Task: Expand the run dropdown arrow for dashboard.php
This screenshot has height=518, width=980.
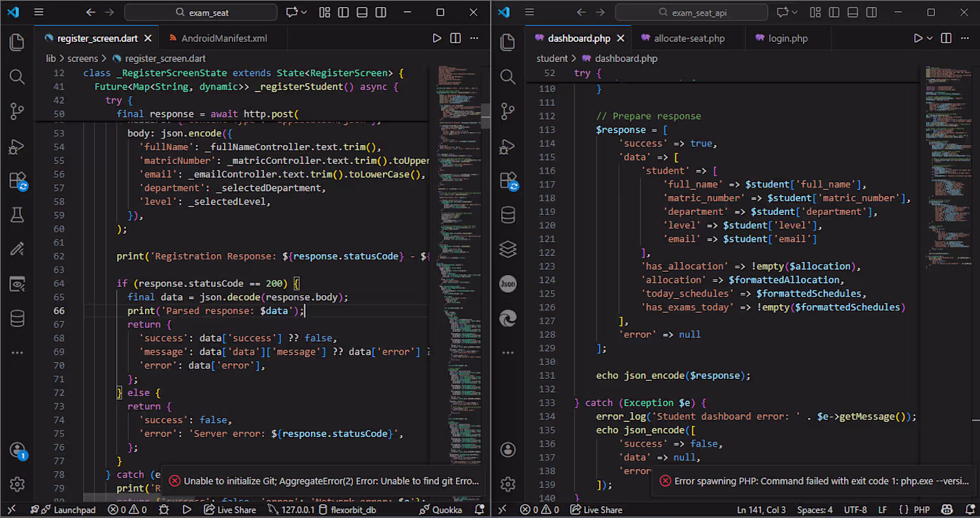Action: click(x=930, y=39)
